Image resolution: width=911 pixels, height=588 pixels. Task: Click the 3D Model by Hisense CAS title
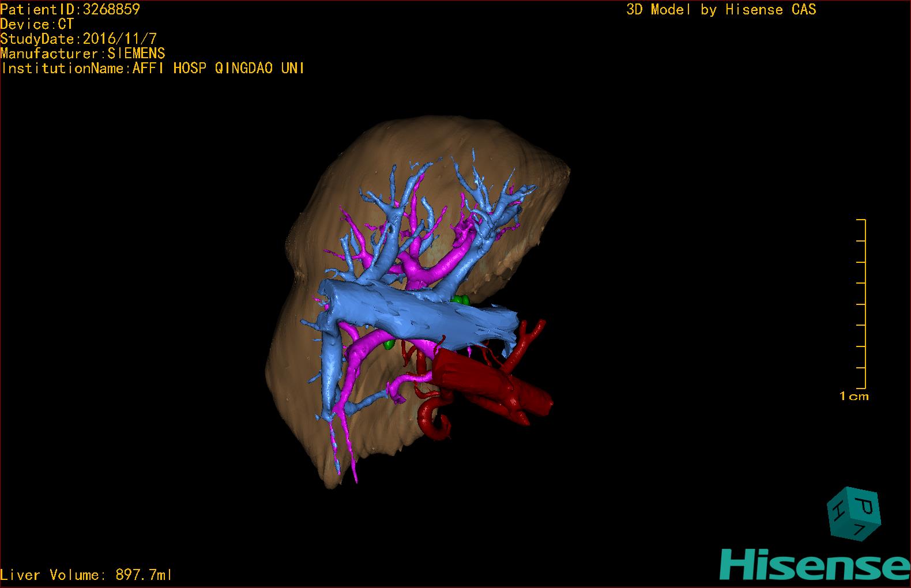click(x=721, y=10)
